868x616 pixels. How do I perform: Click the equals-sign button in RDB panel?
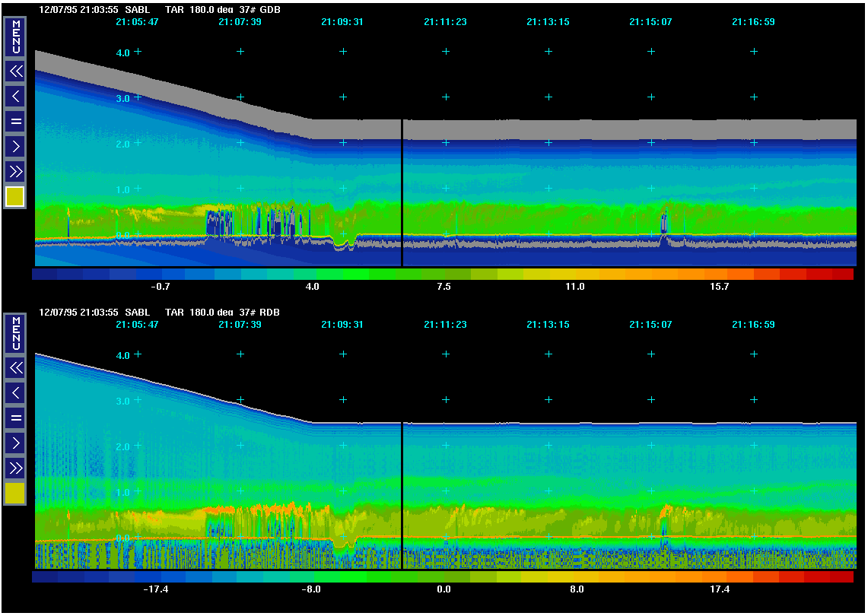[15, 418]
